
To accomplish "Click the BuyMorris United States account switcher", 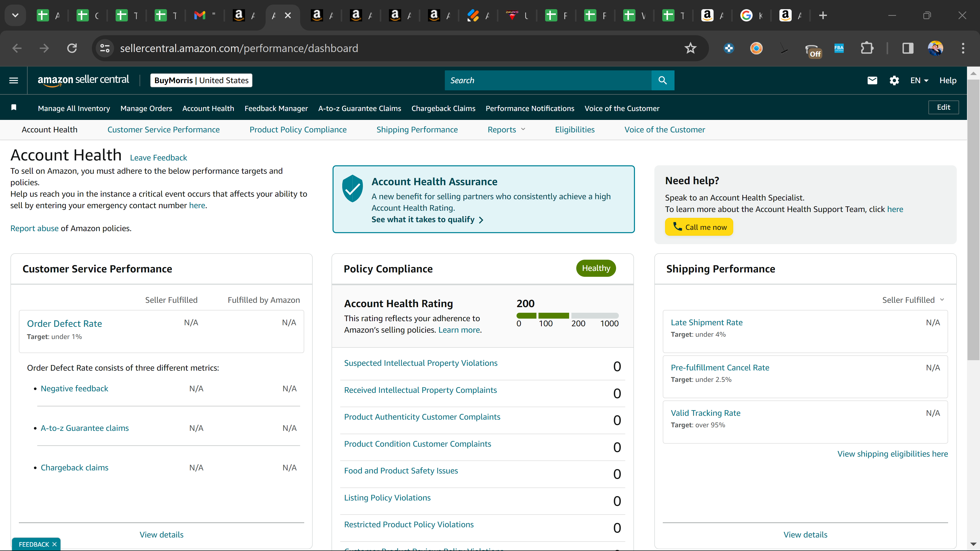I will (x=201, y=80).
